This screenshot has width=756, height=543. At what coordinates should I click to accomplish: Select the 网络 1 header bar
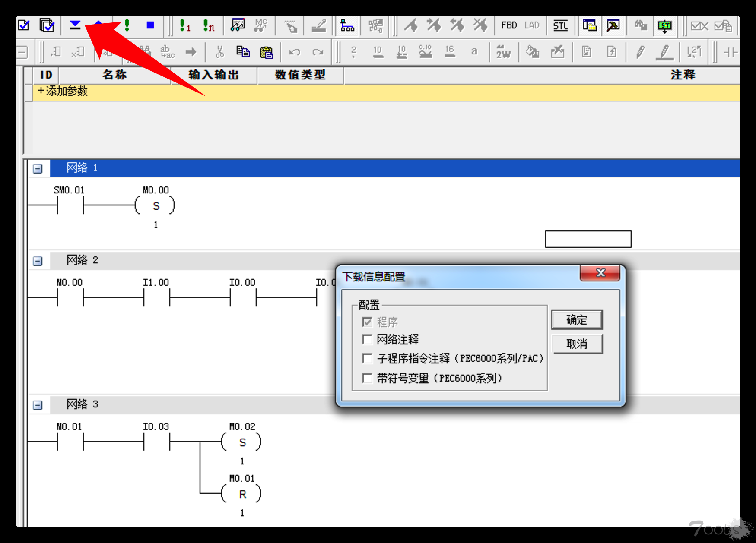[395, 168]
